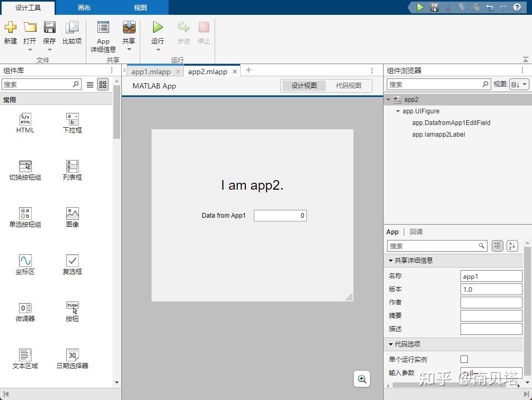Click inside the 名称 field showing app1
The height and width of the screenshot is (400, 532).
click(491, 275)
